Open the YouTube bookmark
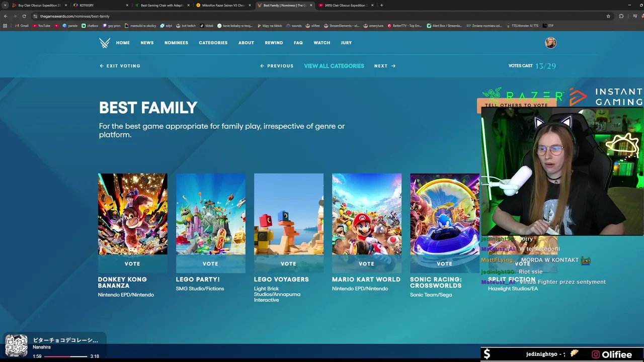644x362 pixels. (x=42, y=26)
